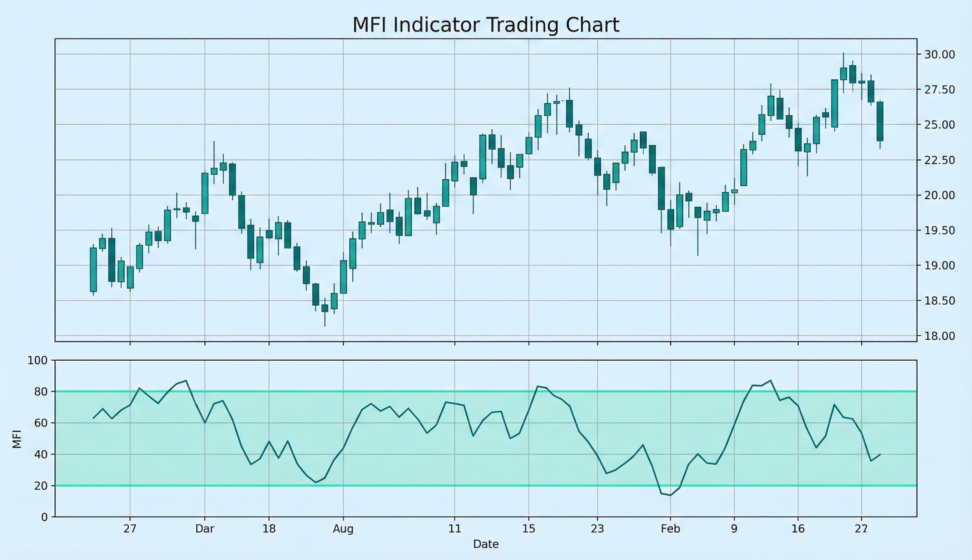The image size is (972, 560).
Task: Click the "19.50" price axis label
Action: click(x=939, y=230)
